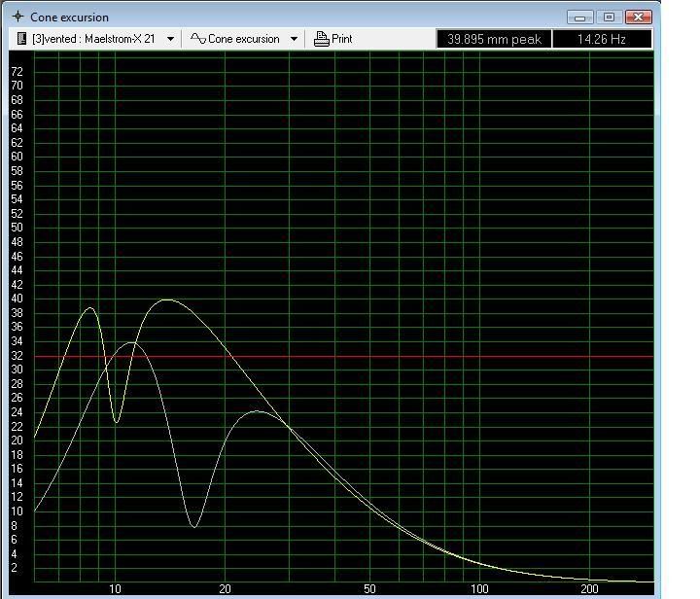Click the waveform graph icon
The height and width of the screenshot is (599, 700).
click(198, 39)
